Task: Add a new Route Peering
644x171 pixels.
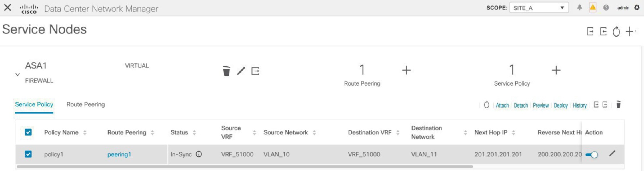Action: [x=406, y=70]
